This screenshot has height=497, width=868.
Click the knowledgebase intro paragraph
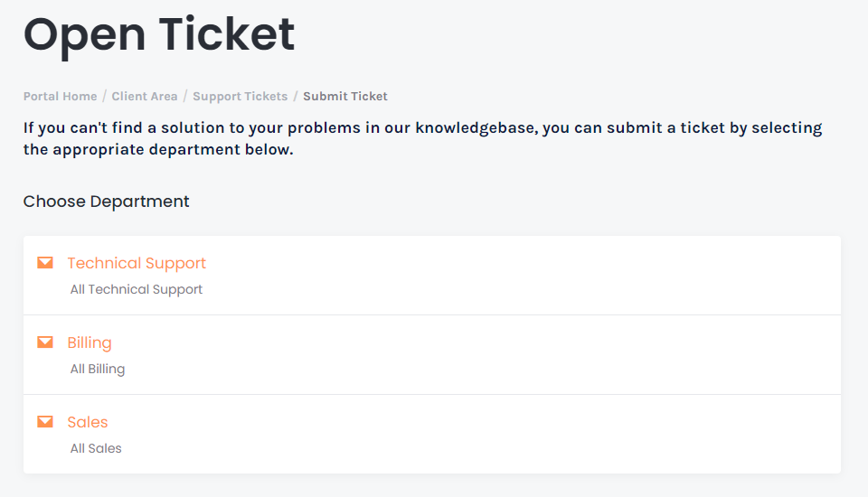coord(422,138)
